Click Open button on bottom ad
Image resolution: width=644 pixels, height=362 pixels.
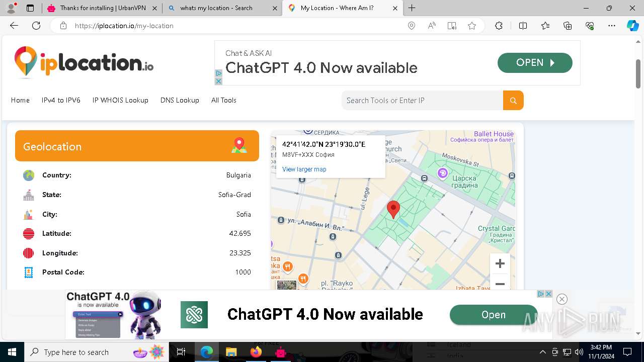click(x=494, y=315)
